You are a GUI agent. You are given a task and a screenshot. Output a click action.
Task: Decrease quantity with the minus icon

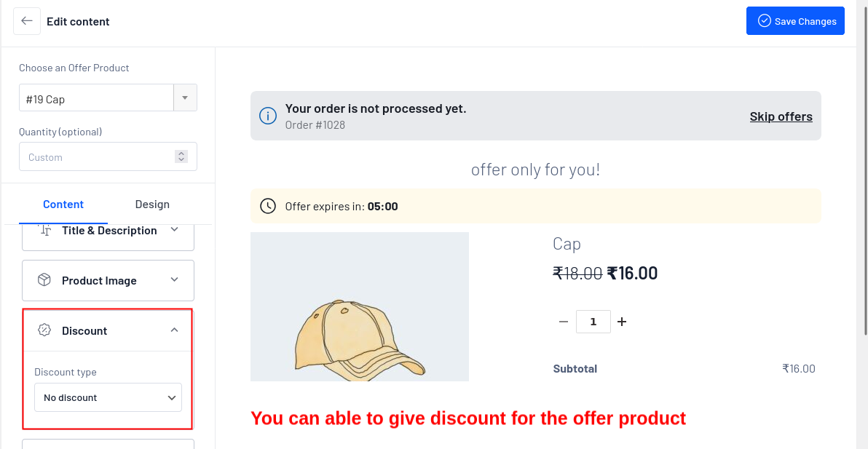563,322
